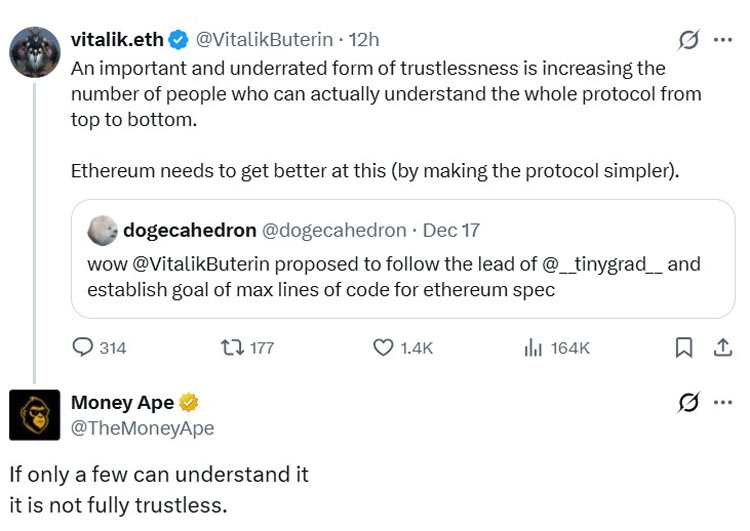
Task: Bookmark vitalik.eth's post
Action: pyautogui.click(x=684, y=347)
